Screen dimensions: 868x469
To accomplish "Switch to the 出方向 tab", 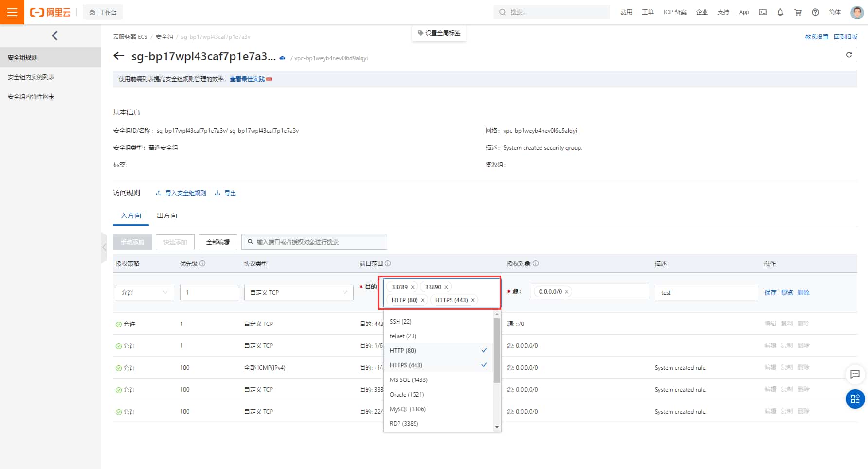I will point(167,216).
